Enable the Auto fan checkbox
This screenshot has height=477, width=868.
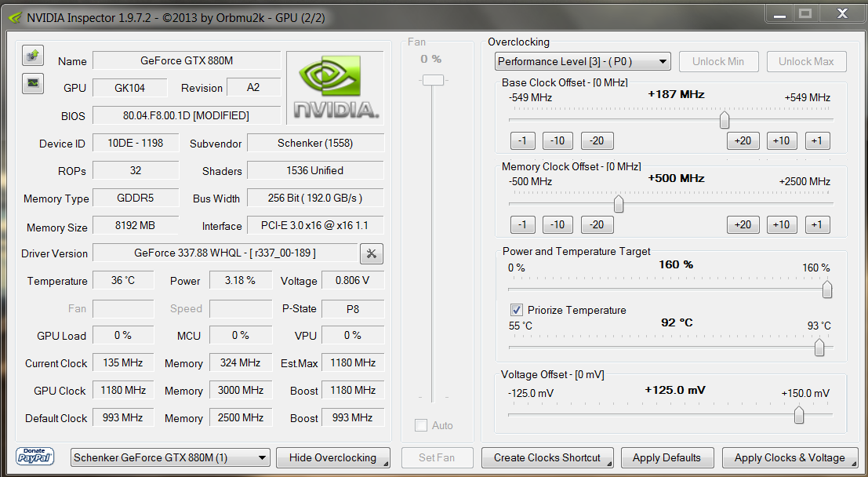(421, 425)
